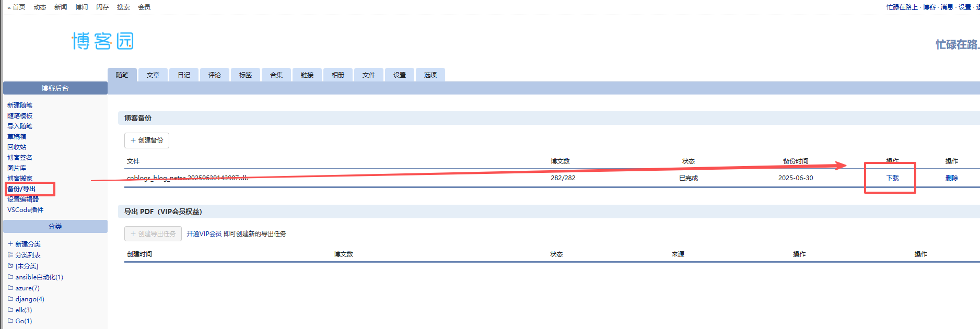Click the 博客园 logo
Screen dimensions: 980x329
[102, 41]
